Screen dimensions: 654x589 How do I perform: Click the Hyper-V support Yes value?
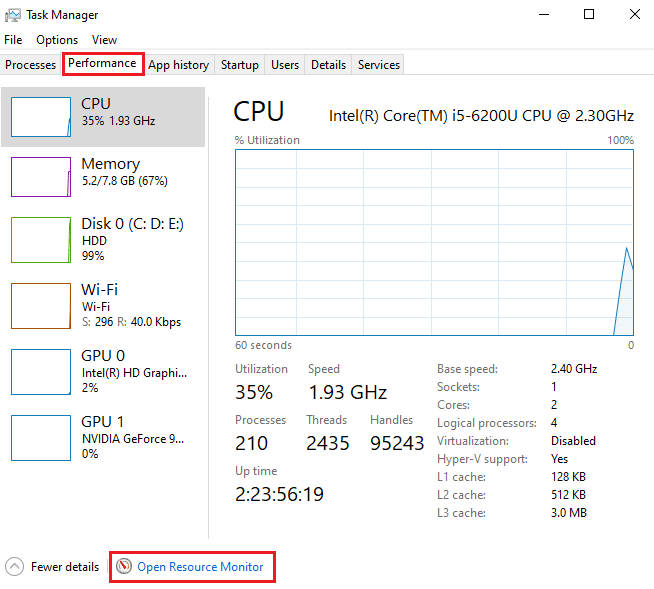[x=559, y=459]
